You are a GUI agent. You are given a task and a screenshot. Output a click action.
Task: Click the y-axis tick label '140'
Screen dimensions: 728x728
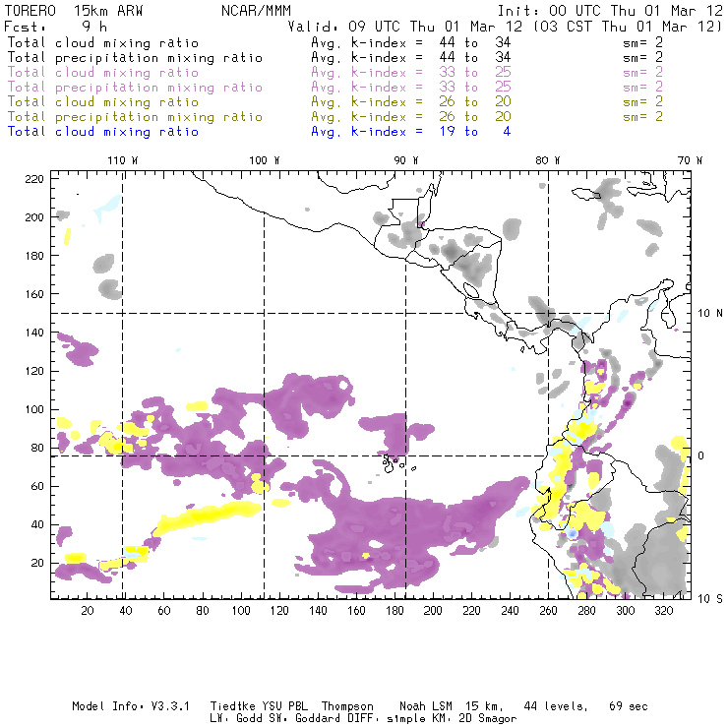[x=34, y=333]
